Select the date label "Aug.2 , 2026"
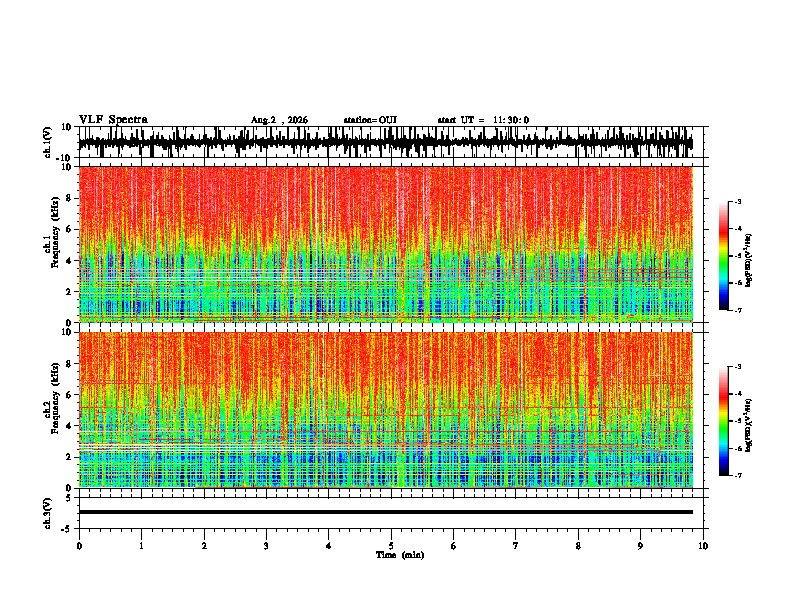The height and width of the screenshot is (612, 792). 279,120
